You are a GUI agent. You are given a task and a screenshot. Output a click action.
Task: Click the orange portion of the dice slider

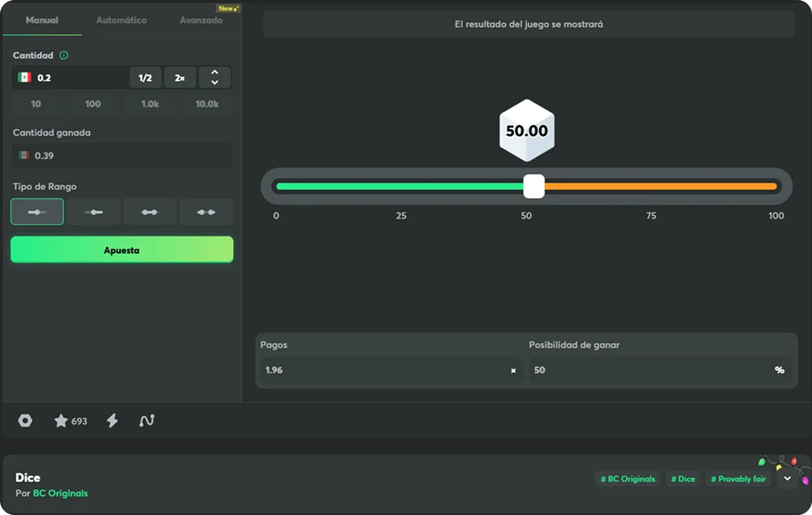coord(661,187)
